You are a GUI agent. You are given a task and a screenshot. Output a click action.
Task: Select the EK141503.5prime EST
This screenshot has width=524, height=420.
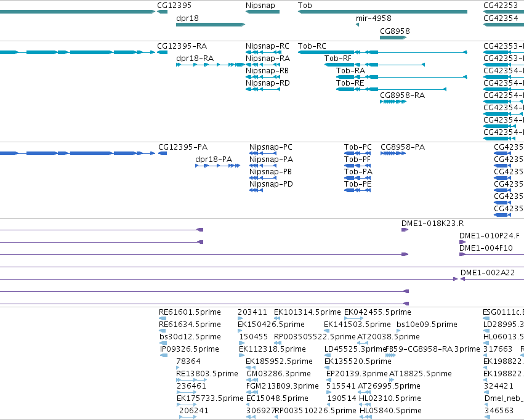(326, 331)
